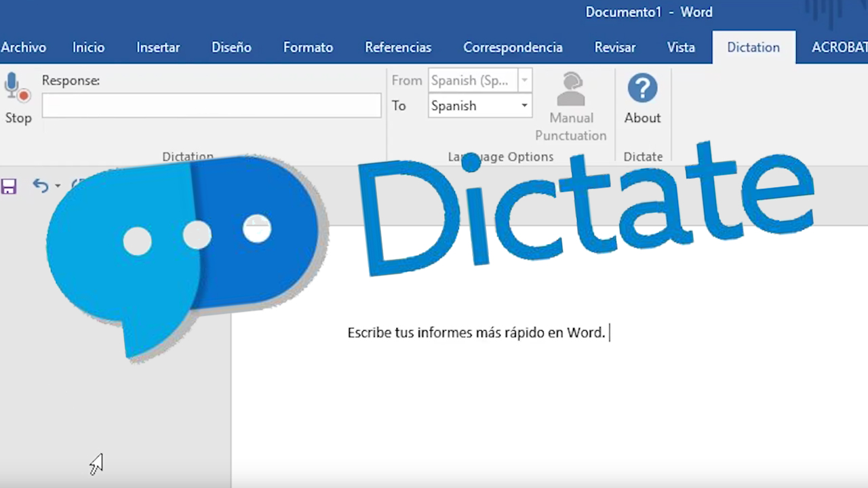Select the Dictation tab

tap(753, 47)
